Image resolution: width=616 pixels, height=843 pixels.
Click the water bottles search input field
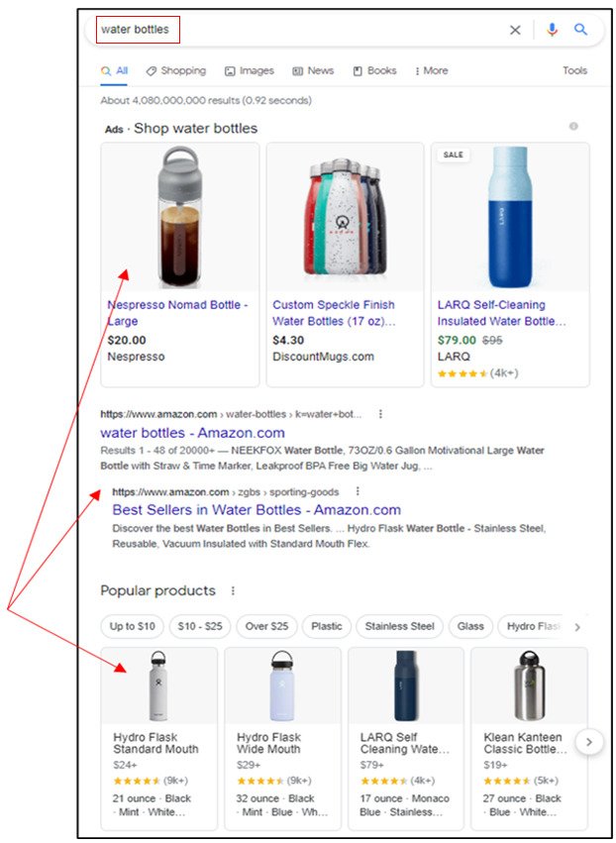(297, 30)
